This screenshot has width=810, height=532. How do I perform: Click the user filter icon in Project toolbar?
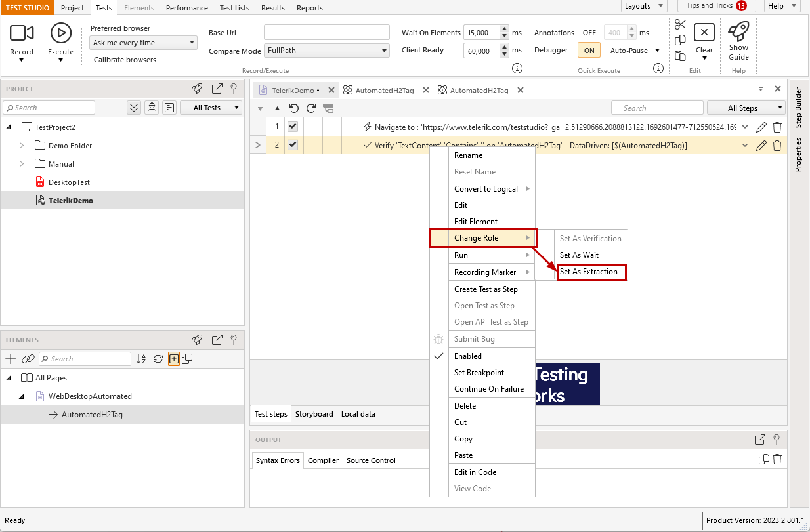pos(152,108)
